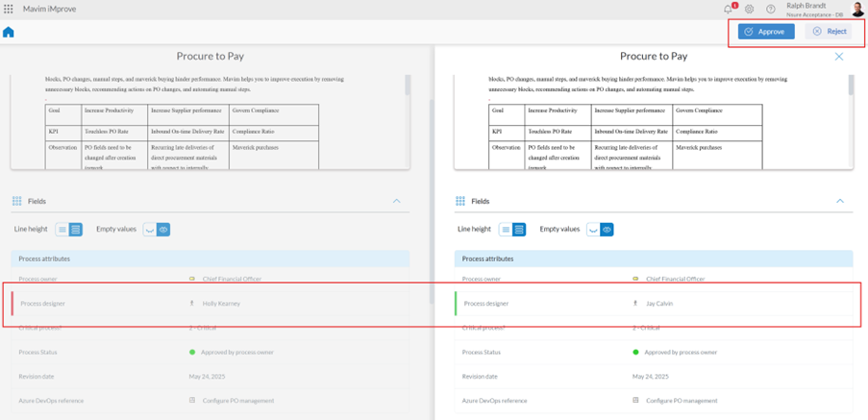This screenshot has width=868, height=420.
Task: Show empty values in left panel
Action: pyautogui.click(x=163, y=230)
